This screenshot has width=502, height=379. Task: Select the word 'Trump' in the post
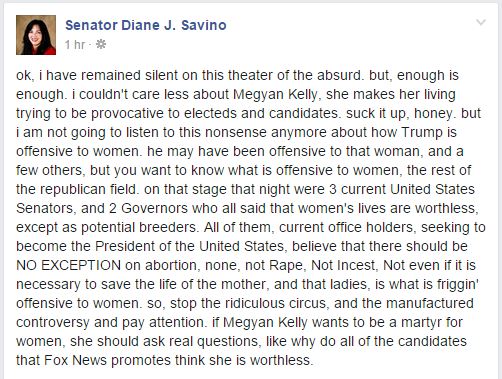pos(422,133)
